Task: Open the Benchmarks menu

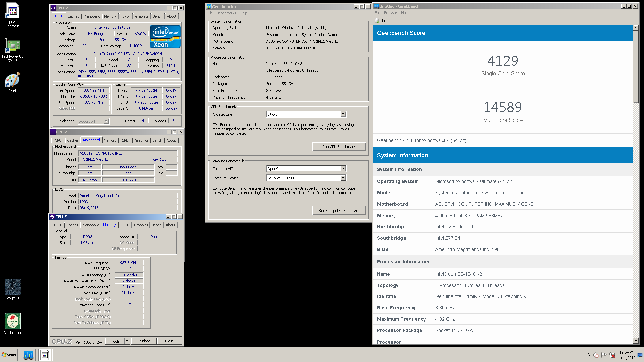Action: click(x=226, y=13)
